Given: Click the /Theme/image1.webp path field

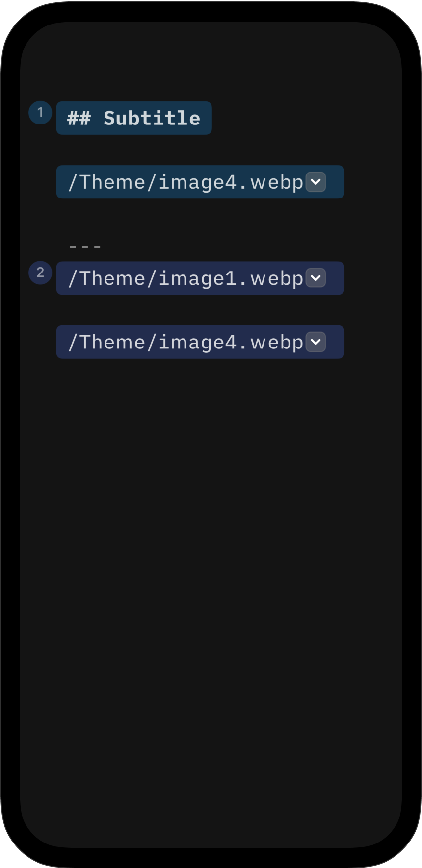Looking at the screenshot, I should 185,278.
